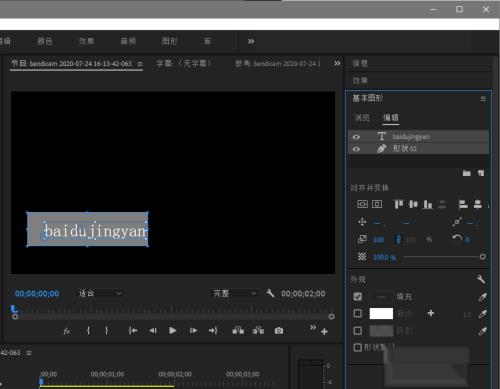Open program monitor panel menu

tap(140, 64)
